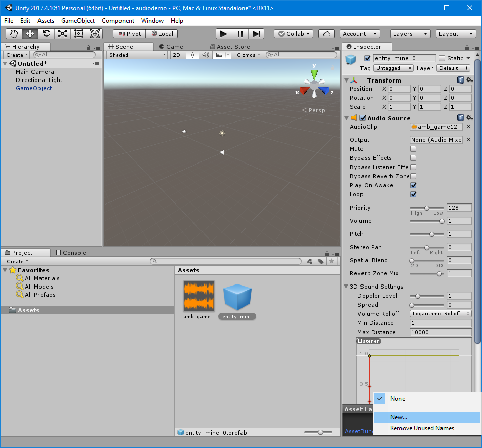Open Transform component gear settings
This screenshot has width=482, height=448.
pyautogui.click(x=469, y=80)
